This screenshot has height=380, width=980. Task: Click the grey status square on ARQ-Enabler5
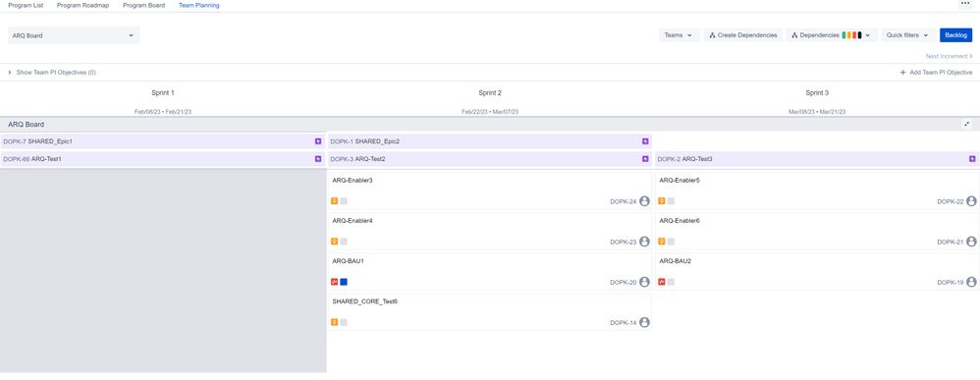point(671,201)
